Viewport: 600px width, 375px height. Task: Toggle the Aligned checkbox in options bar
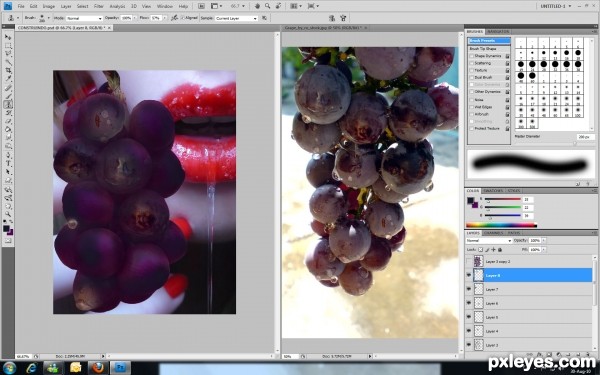(x=183, y=18)
